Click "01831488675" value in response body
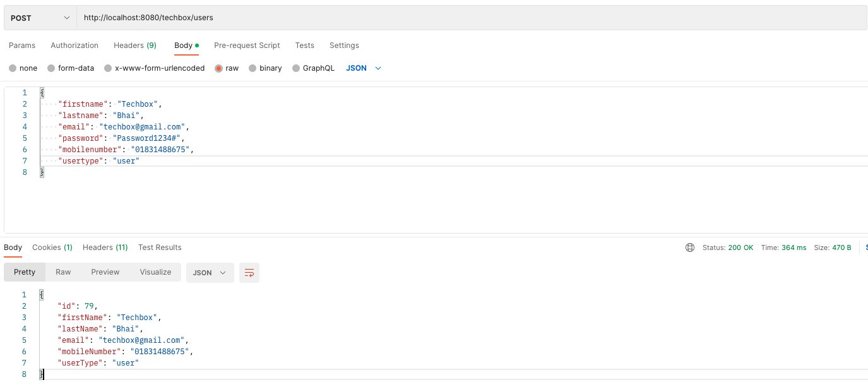Image resolution: width=868 pixels, height=387 pixels. tap(160, 352)
